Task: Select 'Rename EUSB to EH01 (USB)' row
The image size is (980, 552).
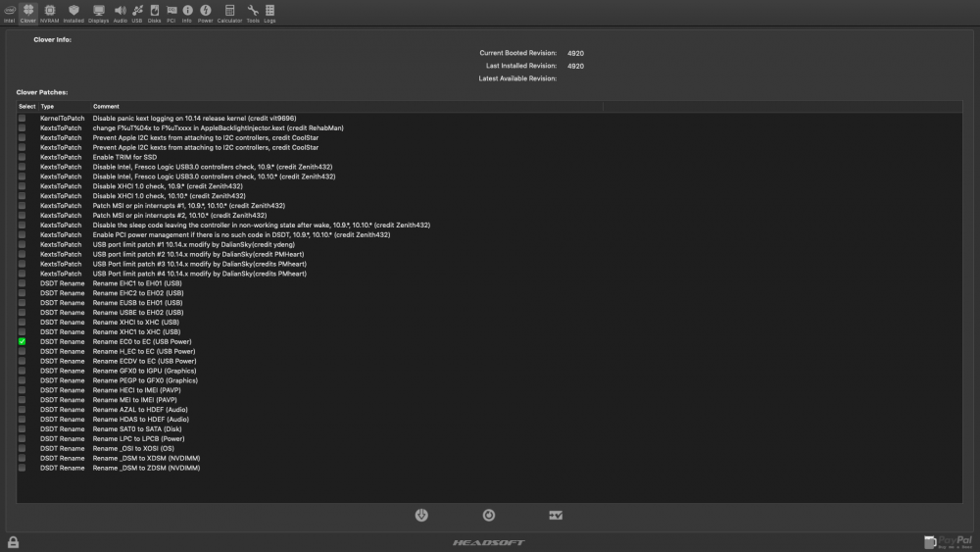Action: [489, 303]
